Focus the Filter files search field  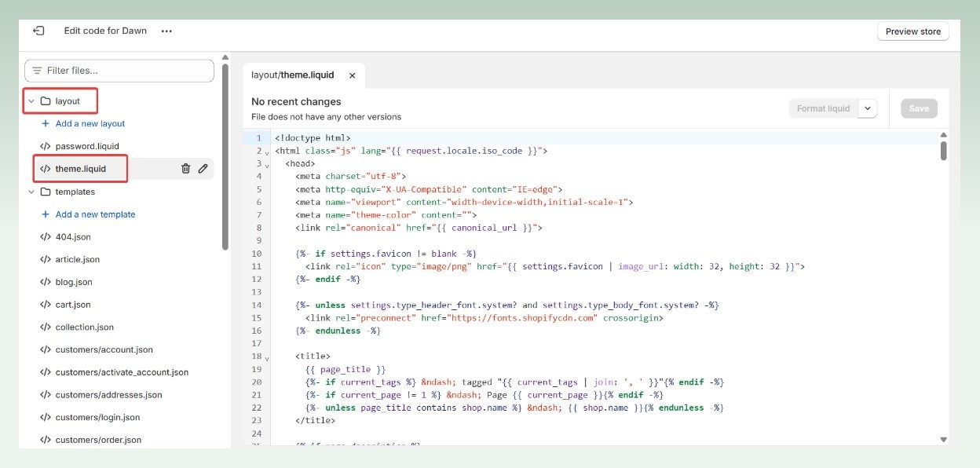tap(119, 71)
